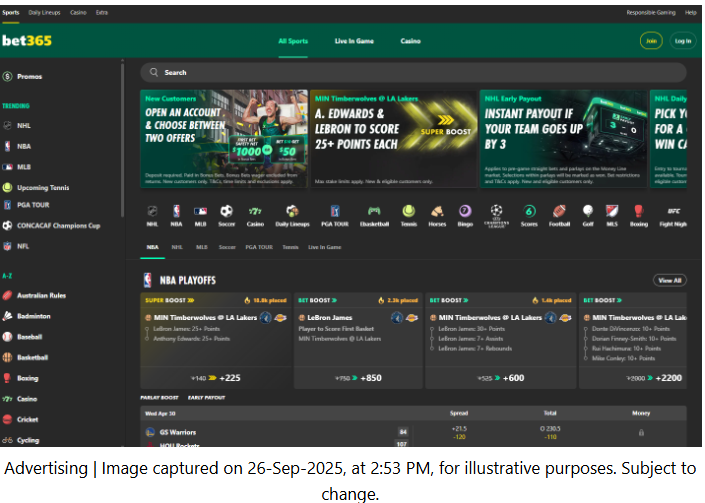Open the NHL Early Payout banner
The width and height of the screenshot is (705, 503).
pyautogui.click(x=563, y=138)
